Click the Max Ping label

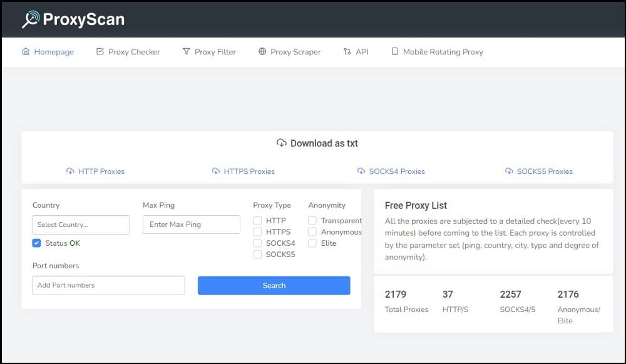coord(158,205)
